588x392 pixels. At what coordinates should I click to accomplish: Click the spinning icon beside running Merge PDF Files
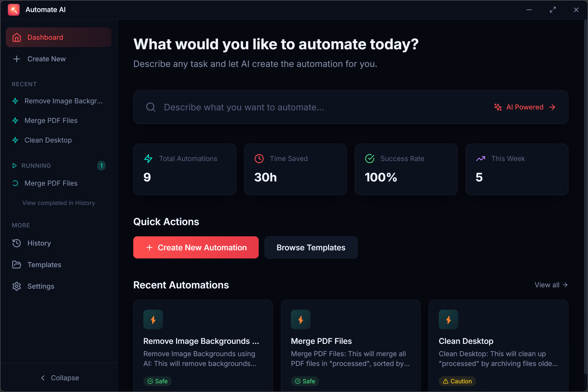tap(15, 183)
